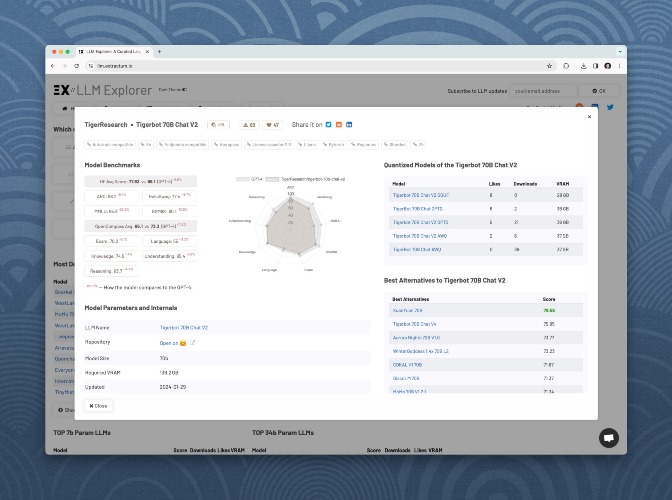Click the Autotrain compatible tag
Viewport: 672px width, 500px height.
tap(110, 144)
